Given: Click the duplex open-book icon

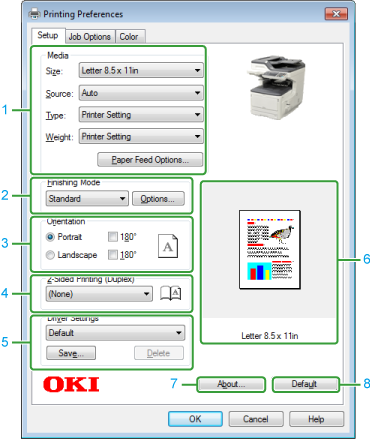Looking at the screenshot, I should coord(171,293).
